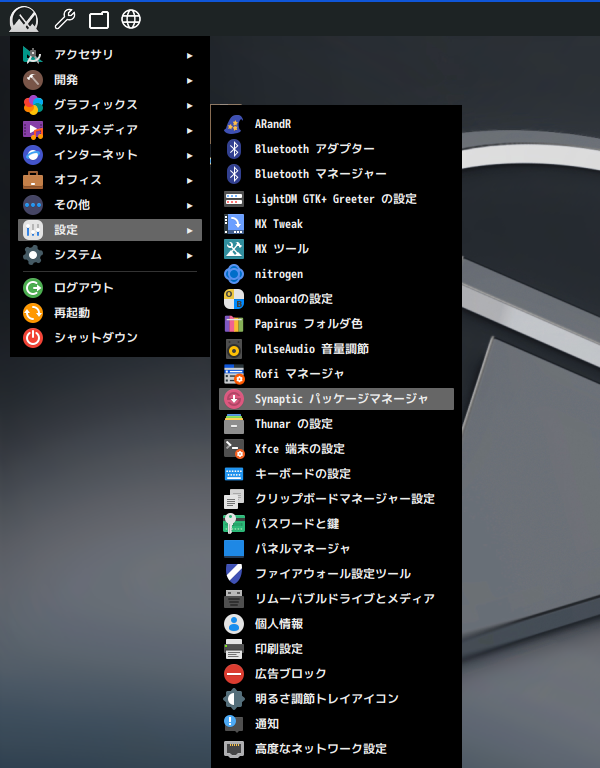This screenshot has width=600, height=768.
Task: Click the キーボードの設定 keyboard icon
Action: tap(234, 474)
